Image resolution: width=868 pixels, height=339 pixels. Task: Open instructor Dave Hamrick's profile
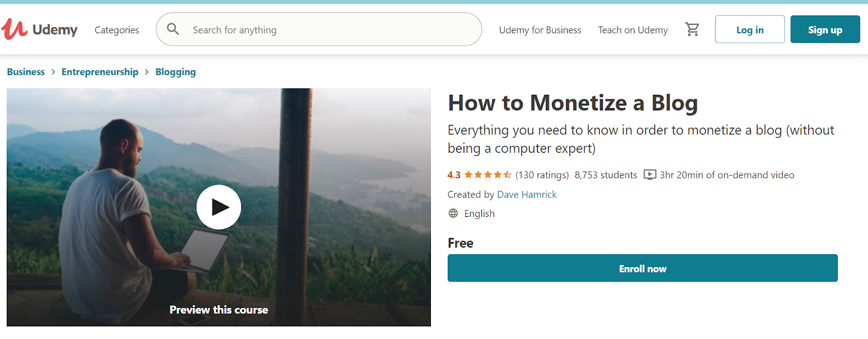[x=527, y=195]
